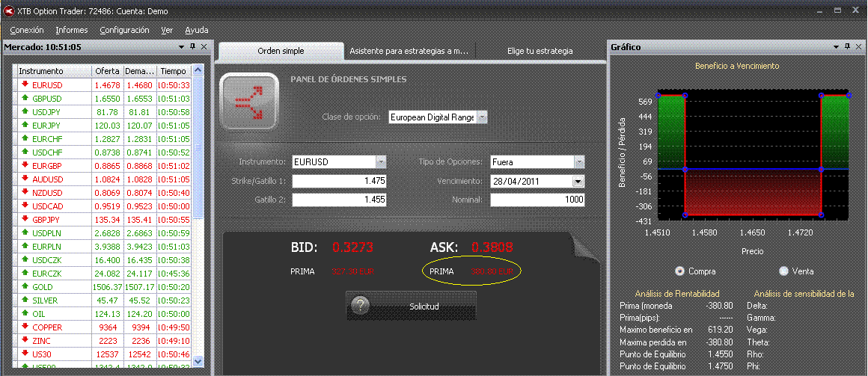Pin the Mercado panel with pushpin icon
868x376 pixels.
click(192, 47)
